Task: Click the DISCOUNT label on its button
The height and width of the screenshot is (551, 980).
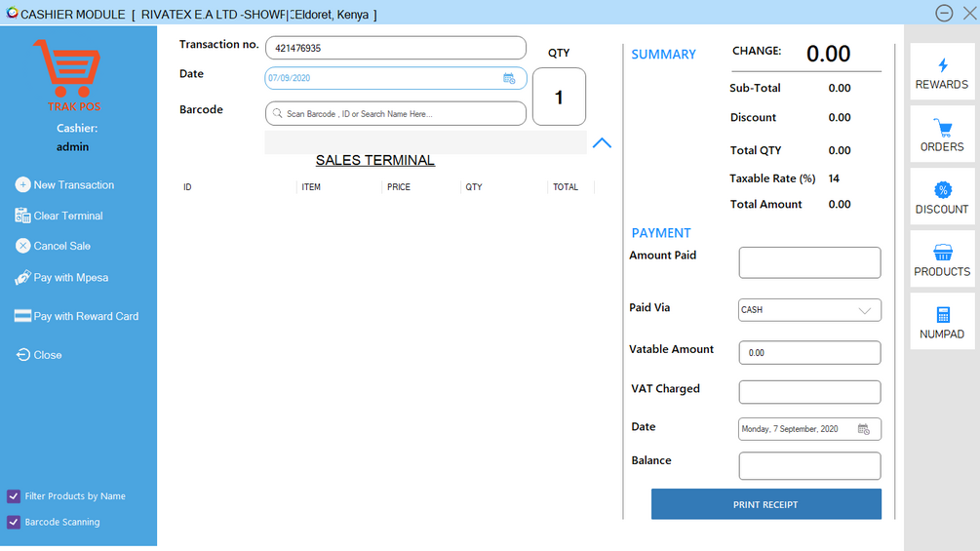Action: coord(942,210)
